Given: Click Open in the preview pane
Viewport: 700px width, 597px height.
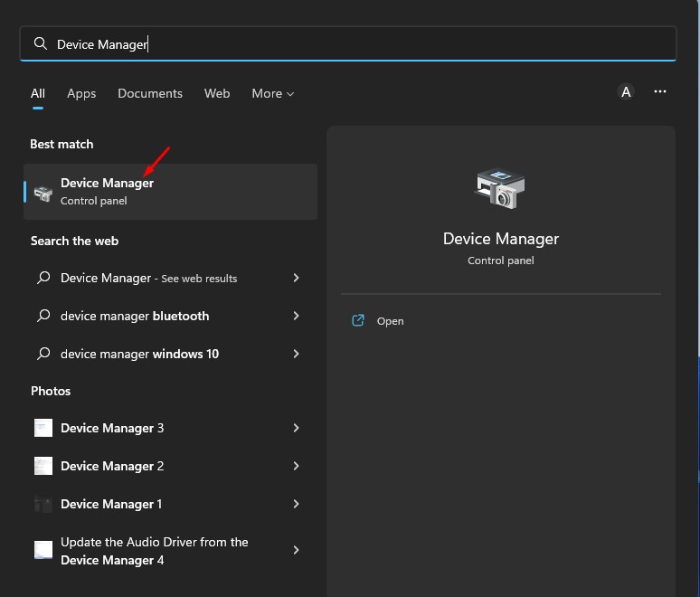Looking at the screenshot, I should 390,321.
